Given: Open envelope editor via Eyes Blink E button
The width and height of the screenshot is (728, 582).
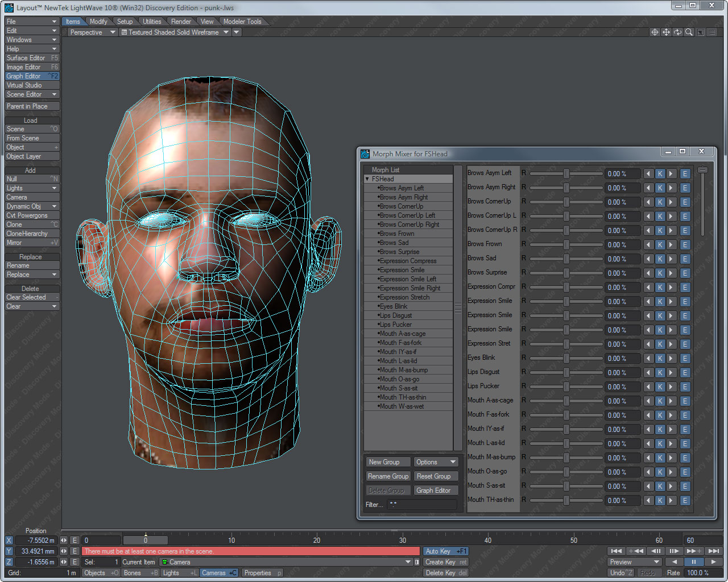Looking at the screenshot, I should (685, 358).
